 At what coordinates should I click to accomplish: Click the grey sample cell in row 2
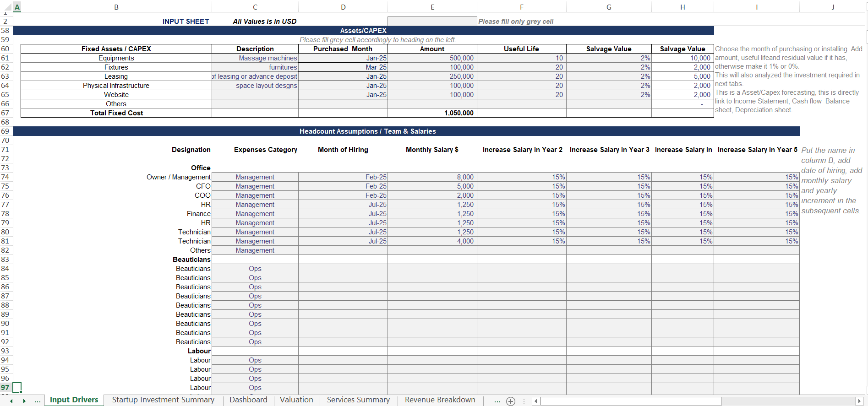(432, 21)
